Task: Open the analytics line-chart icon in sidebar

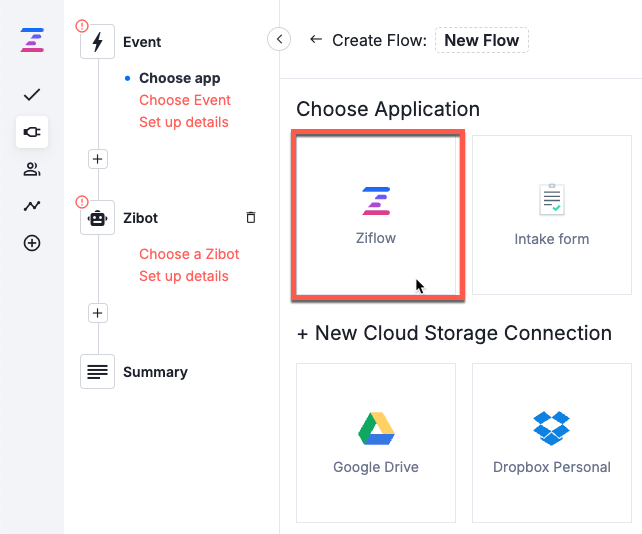Action: click(32, 206)
